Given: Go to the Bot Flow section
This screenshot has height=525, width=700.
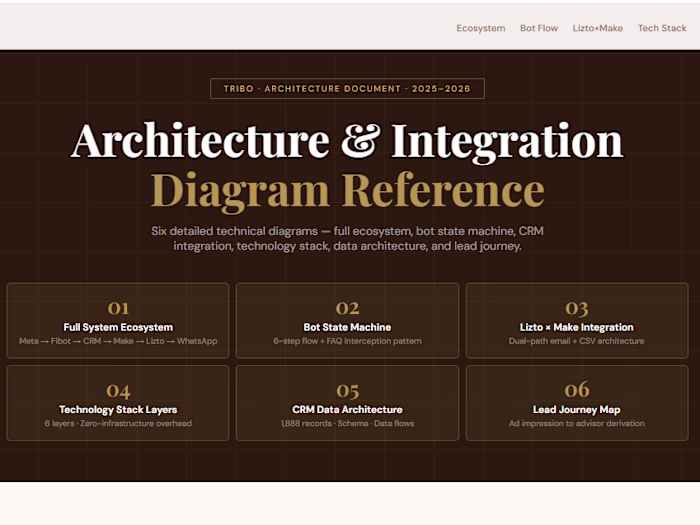Looking at the screenshot, I should click(538, 28).
